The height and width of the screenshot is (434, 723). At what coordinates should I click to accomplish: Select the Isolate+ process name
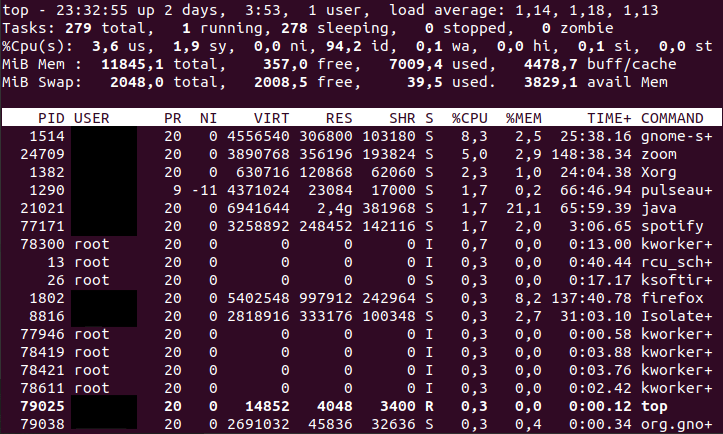point(677,316)
